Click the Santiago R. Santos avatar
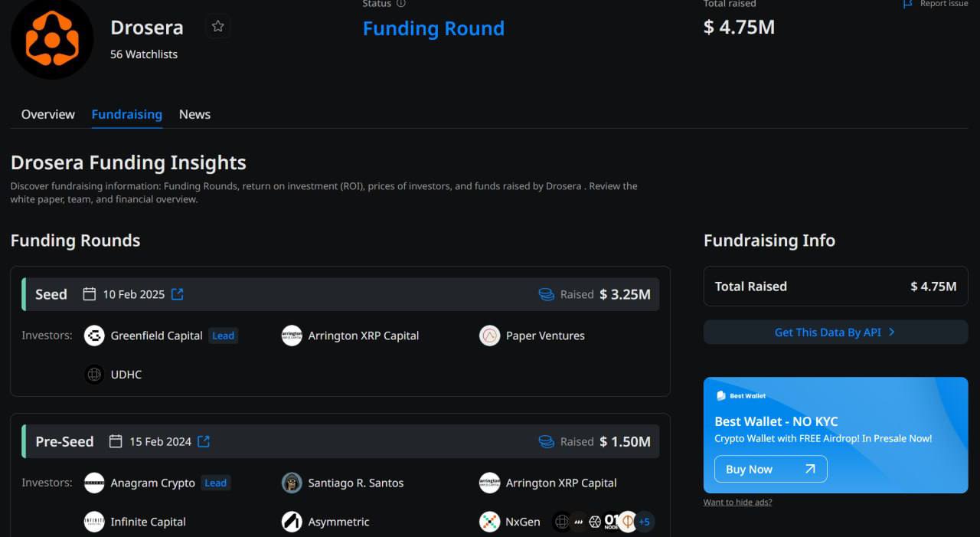Screen dimensions: 980x537 click(x=292, y=483)
